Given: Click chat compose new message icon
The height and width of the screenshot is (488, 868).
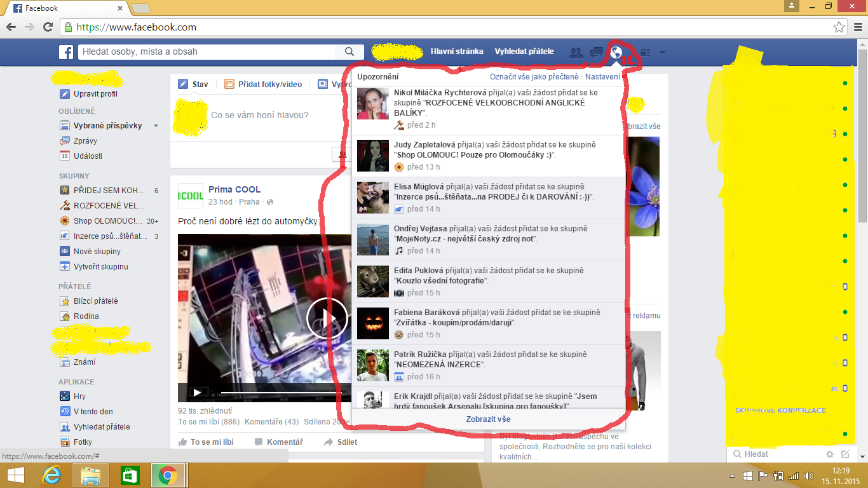Looking at the screenshot, I should [845, 454].
